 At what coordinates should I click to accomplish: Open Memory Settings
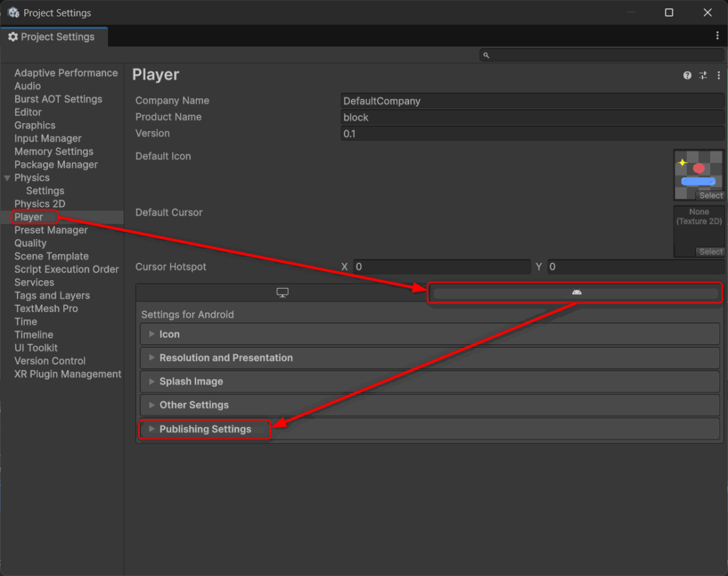coord(54,151)
